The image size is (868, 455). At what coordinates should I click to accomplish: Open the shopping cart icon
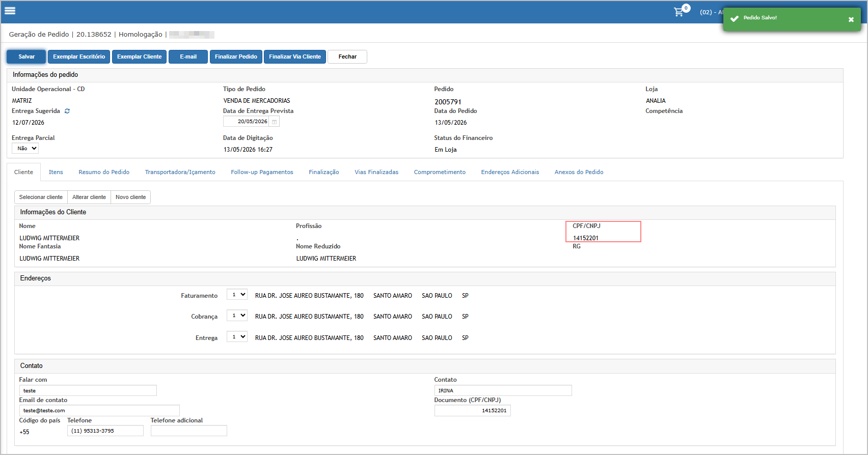point(679,12)
